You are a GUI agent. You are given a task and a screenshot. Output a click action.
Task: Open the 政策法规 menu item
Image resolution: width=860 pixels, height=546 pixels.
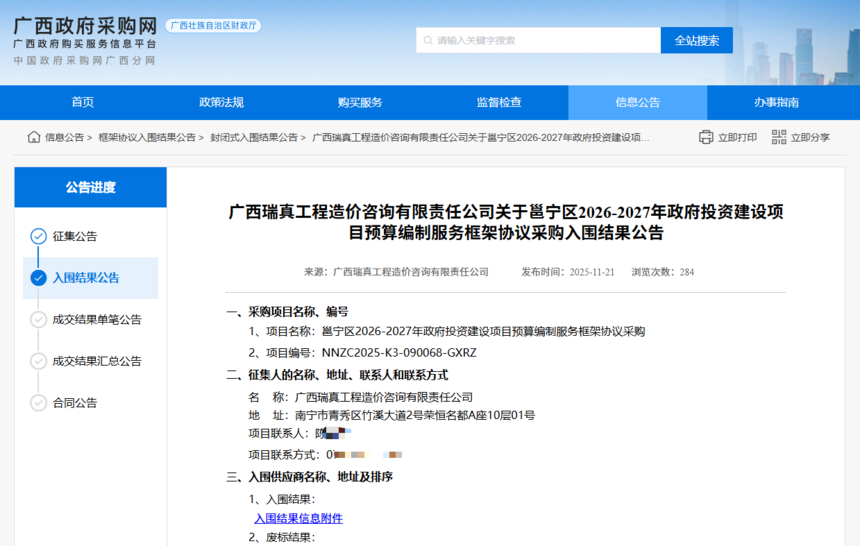[x=221, y=102]
